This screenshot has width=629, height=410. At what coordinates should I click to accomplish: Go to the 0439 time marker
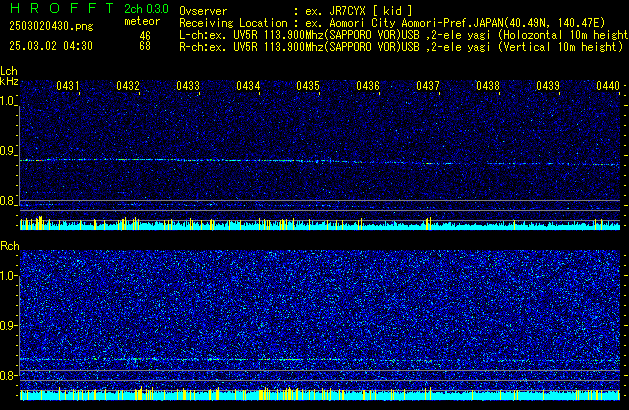pos(548,86)
